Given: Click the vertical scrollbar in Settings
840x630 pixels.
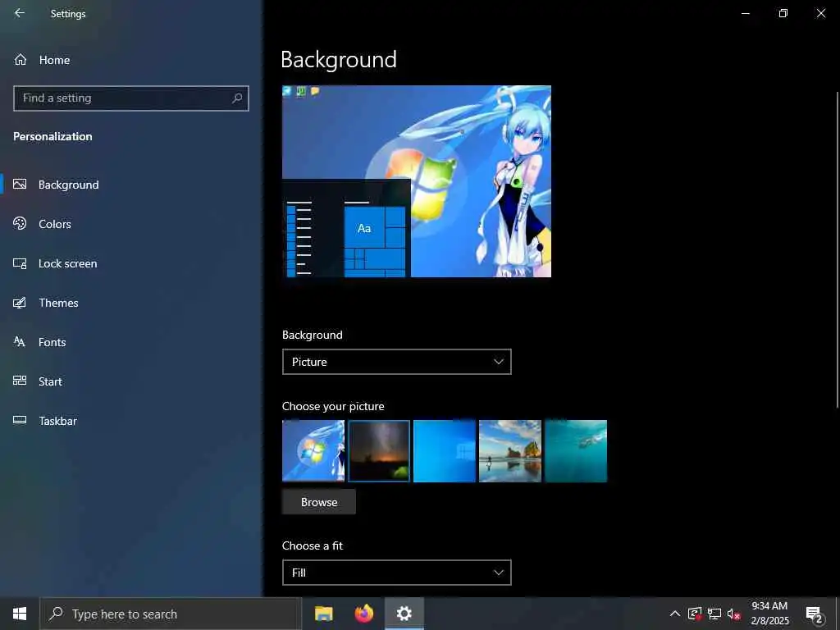Looking at the screenshot, I should click(x=838, y=249).
